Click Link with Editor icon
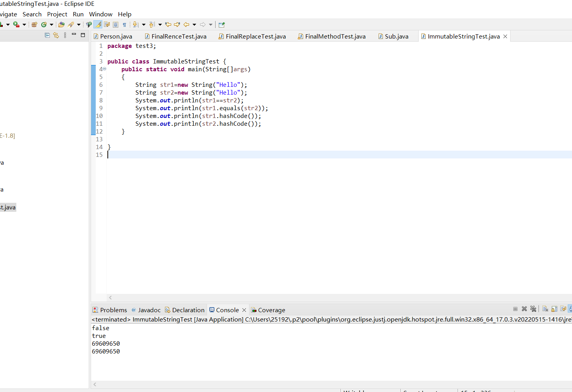Viewport: 572px width, 392px height. point(56,35)
